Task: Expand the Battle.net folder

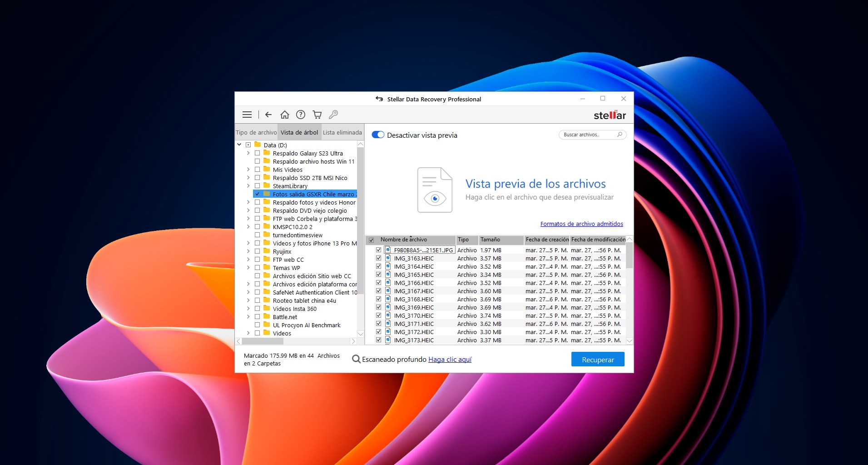Action: pos(248,317)
